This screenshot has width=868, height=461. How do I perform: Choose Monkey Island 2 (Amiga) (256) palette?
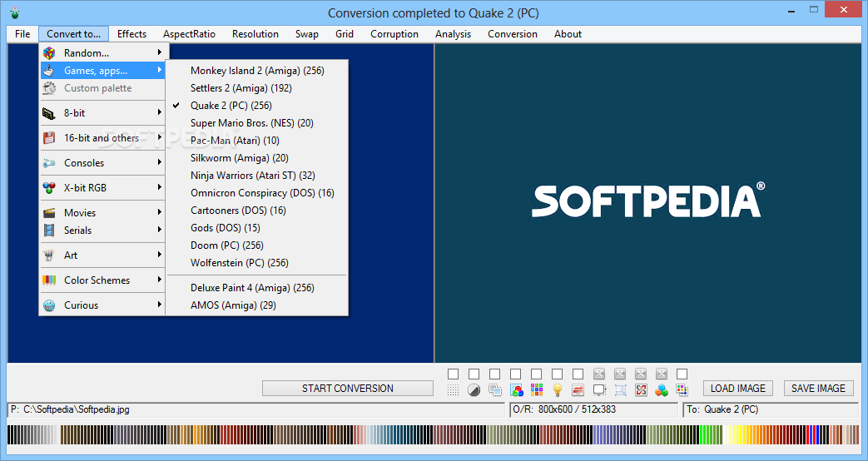coord(257,71)
